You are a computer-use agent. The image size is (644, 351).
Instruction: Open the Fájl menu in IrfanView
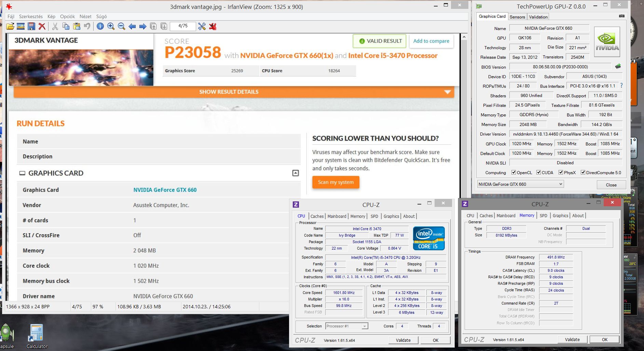click(x=11, y=16)
